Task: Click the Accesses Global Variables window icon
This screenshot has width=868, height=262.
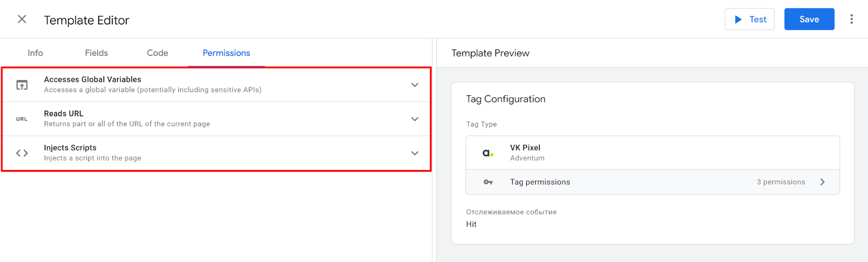Action: coord(22,85)
